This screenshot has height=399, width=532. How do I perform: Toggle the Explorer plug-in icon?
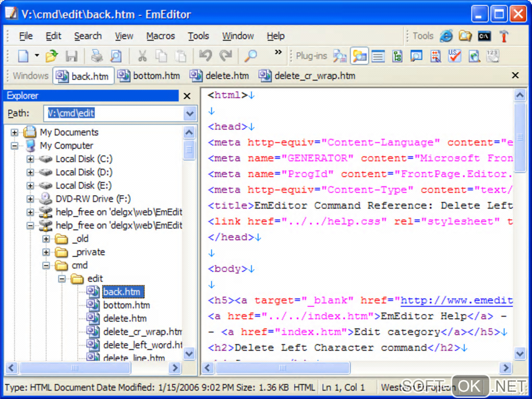click(x=359, y=56)
